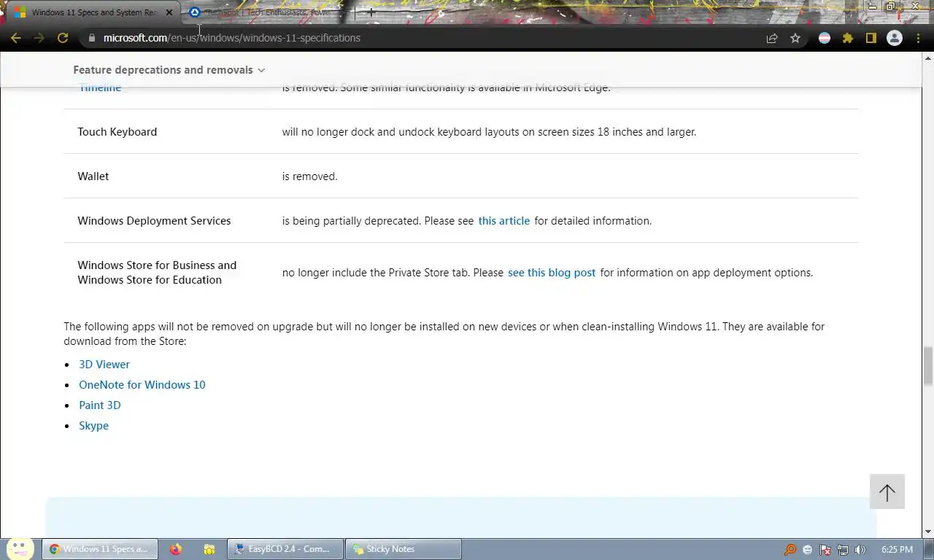Expand Feature deprecations and removals dropdown
The width and height of the screenshot is (934, 560).
169,70
